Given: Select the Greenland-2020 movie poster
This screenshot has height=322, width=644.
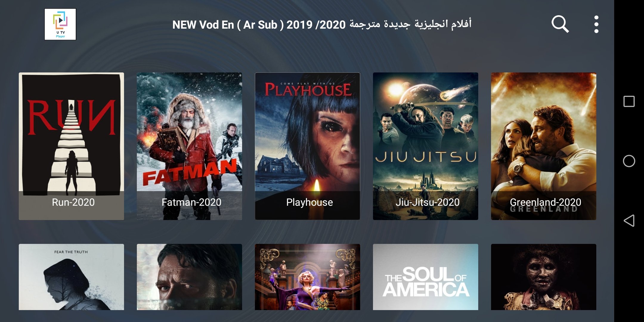Looking at the screenshot, I should [544, 146].
